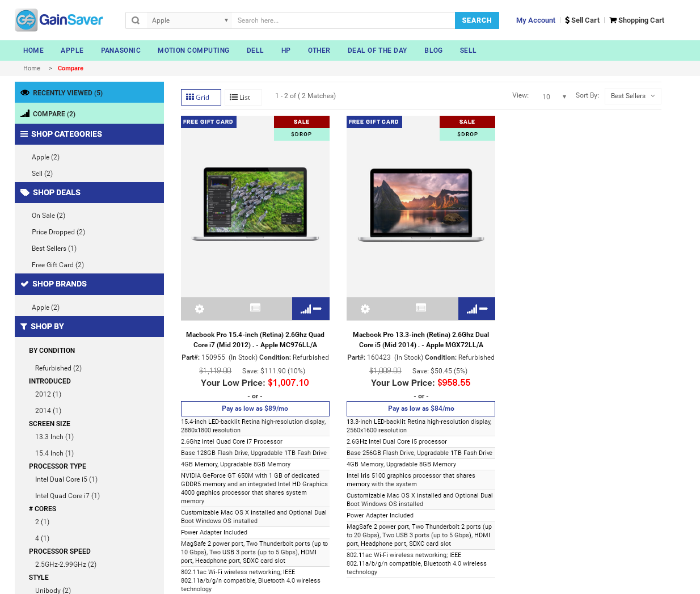Click 'Pay as low as $84/mo' button
Screen dimensions: 700x594
pos(421,408)
